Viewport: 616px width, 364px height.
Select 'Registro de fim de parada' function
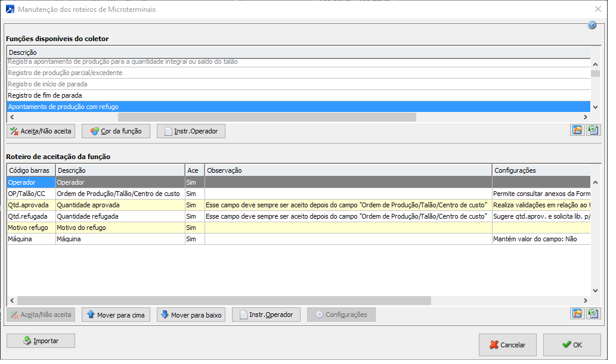[x=45, y=95]
